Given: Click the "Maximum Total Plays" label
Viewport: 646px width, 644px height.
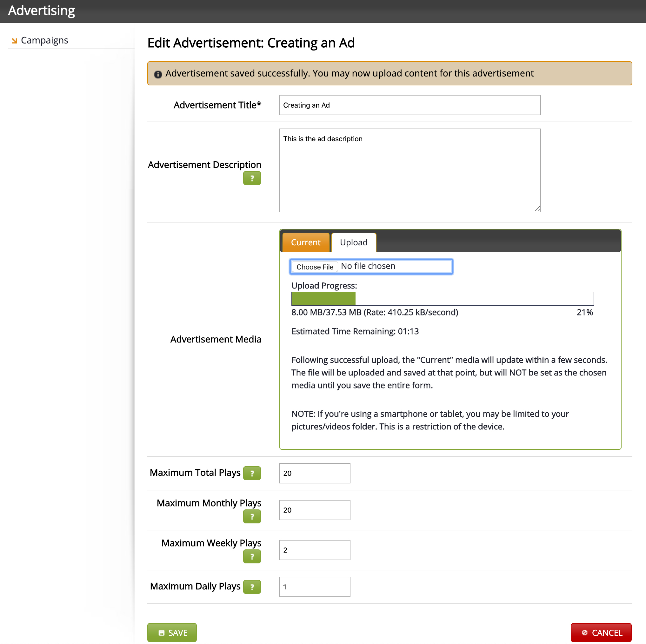Looking at the screenshot, I should coord(195,473).
